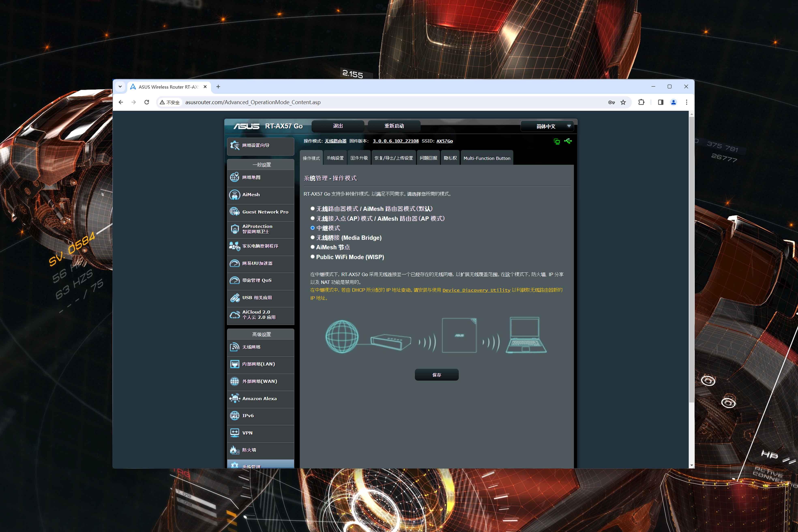Viewport: 798px width, 532px height.
Task: Select Access Point (AP) mode (无线接入点)
Action: point(312,218)
